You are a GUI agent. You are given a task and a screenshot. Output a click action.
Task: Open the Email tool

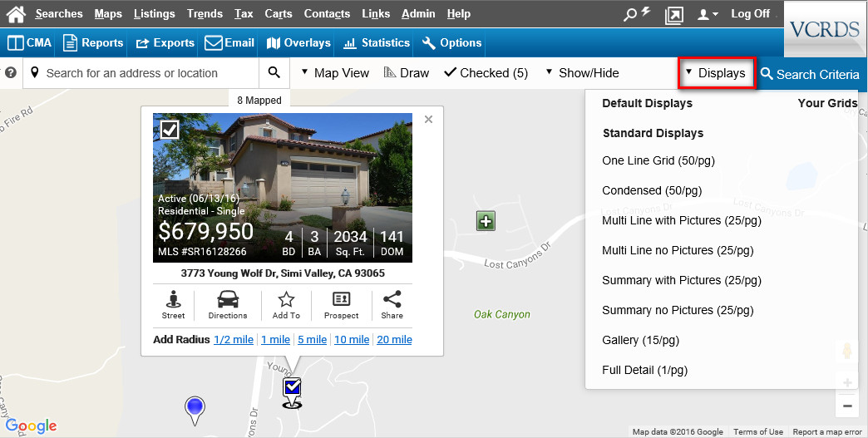229,43
